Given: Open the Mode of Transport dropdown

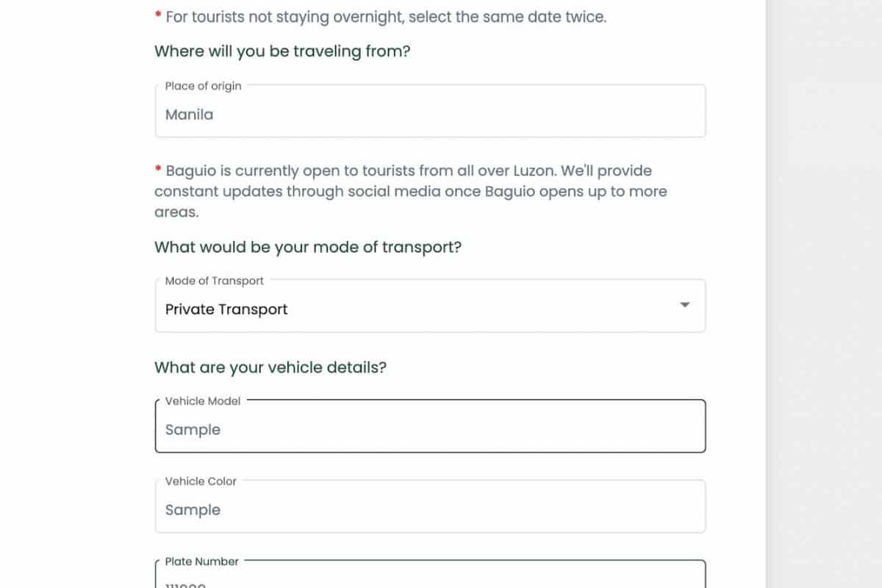Looking at the screenshot, I should point(430,309).
